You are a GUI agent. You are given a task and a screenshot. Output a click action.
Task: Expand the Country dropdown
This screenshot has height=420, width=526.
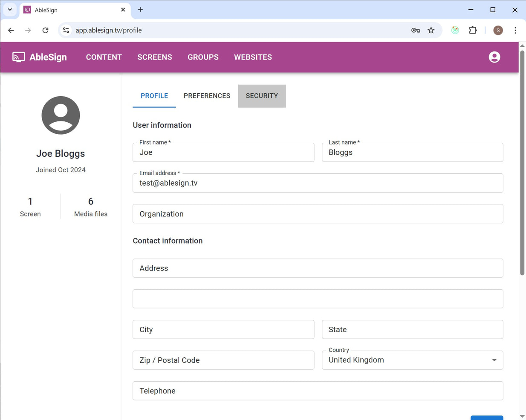(494, 360)
